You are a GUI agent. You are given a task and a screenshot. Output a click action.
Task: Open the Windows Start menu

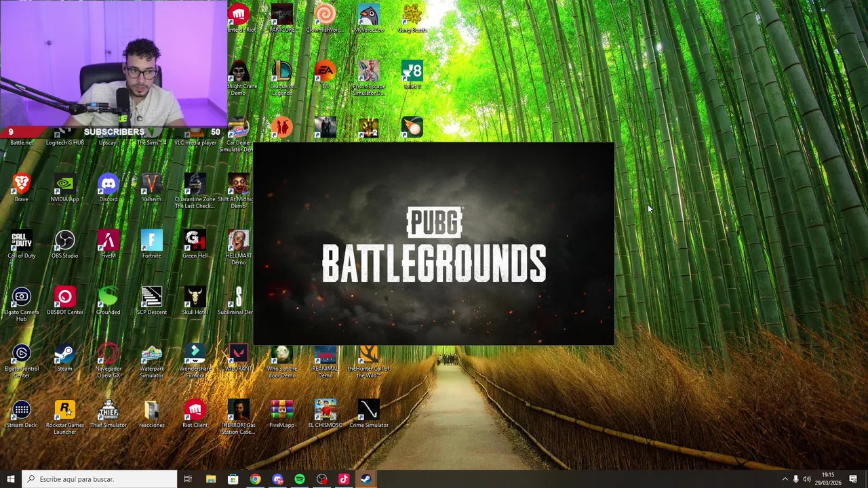[x=10, y=479]
